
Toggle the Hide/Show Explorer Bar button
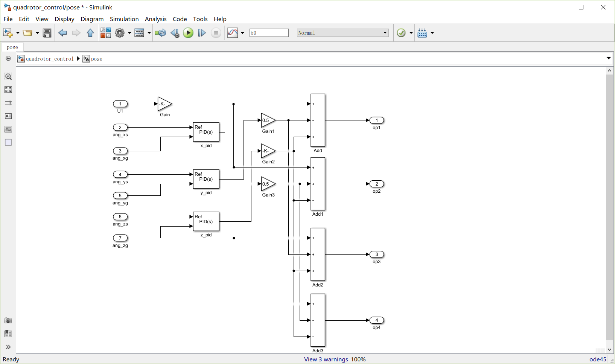(8, 59)
